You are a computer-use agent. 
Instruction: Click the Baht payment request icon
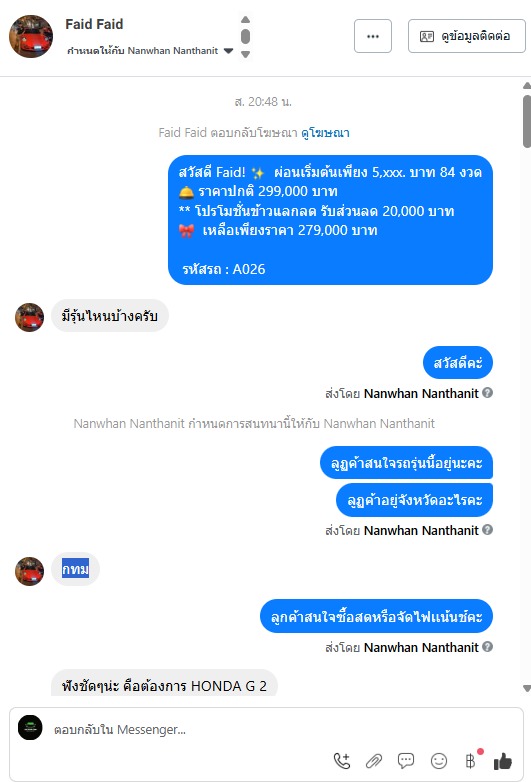pyautogui.click(x=471, y=760)
